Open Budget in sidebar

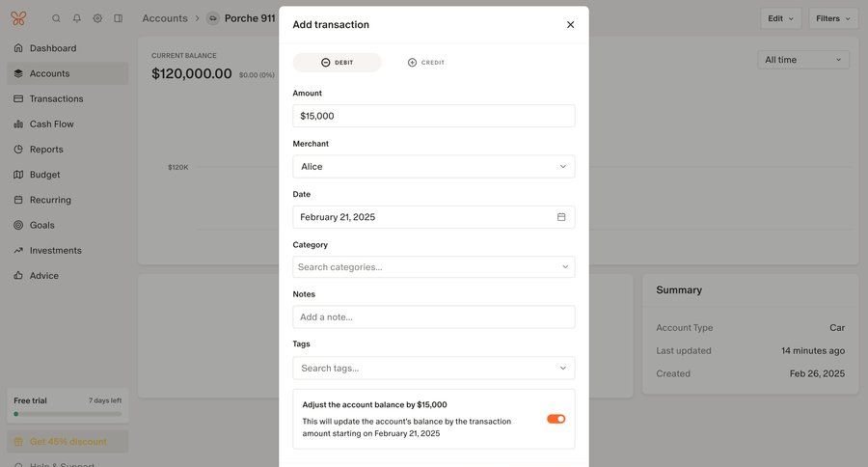[x=68, y=175]
